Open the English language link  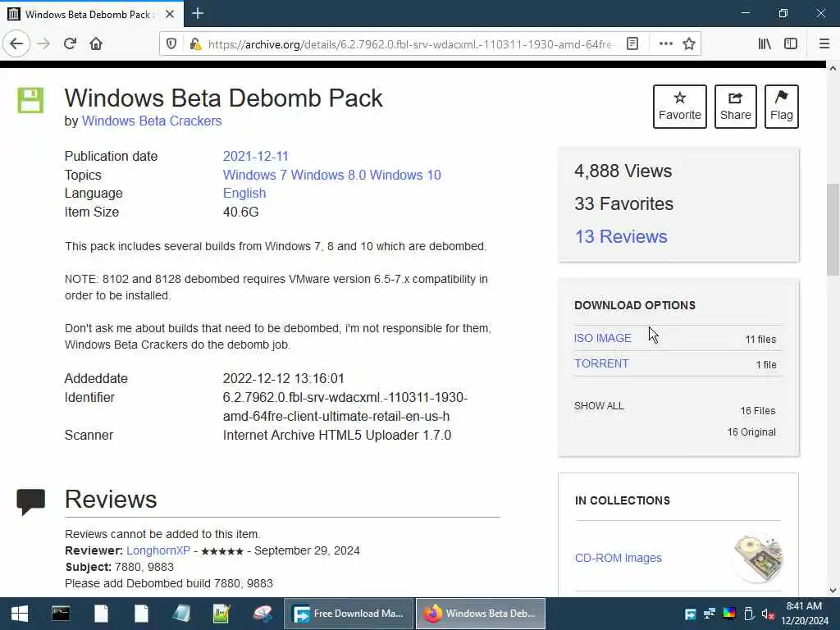[x=244, y=194]
